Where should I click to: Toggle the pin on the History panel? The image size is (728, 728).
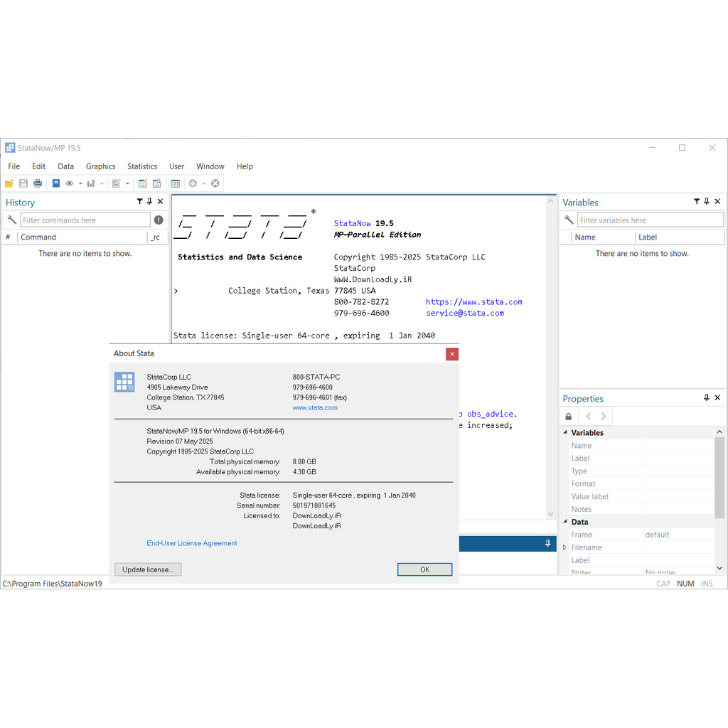(149, 202)
